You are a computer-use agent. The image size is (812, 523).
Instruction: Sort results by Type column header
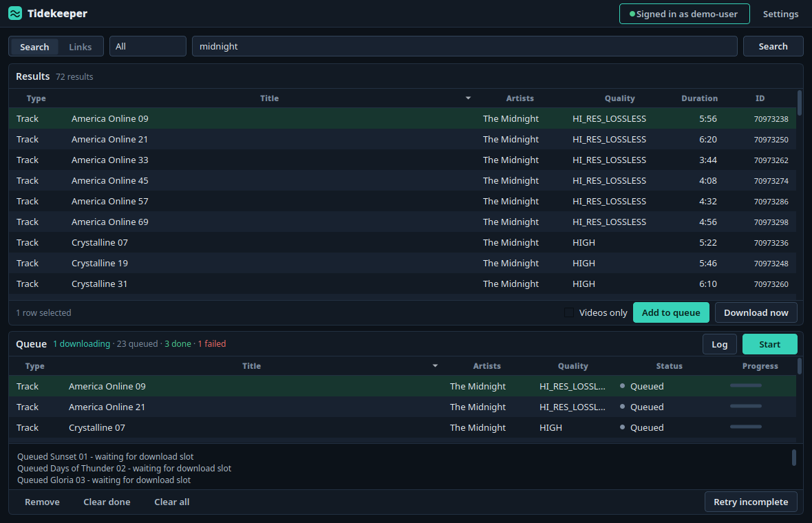click(x=36, y=98)
